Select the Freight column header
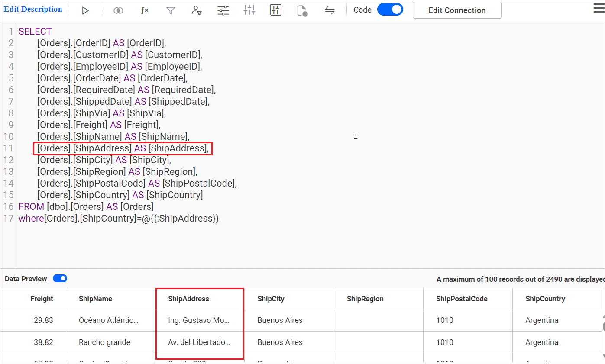 42,299
